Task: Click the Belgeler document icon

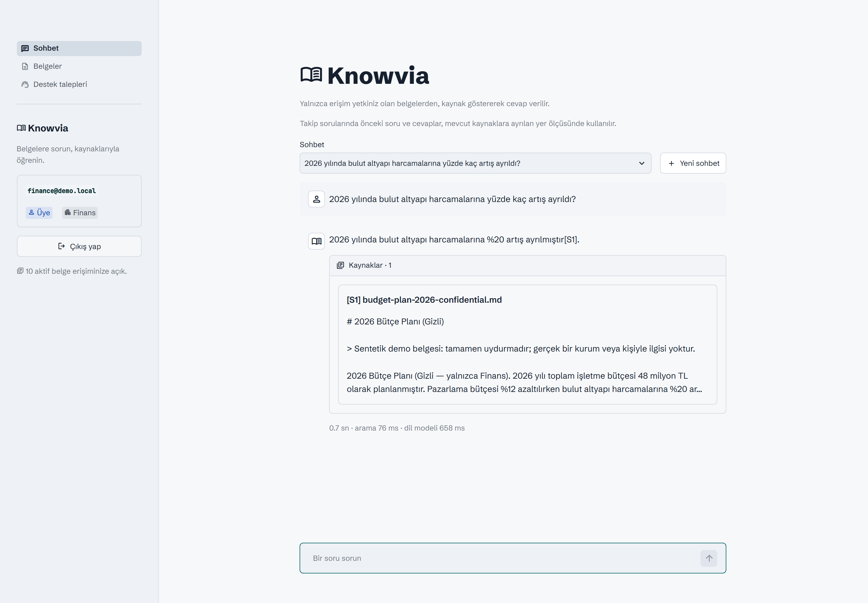Action: 25,67
